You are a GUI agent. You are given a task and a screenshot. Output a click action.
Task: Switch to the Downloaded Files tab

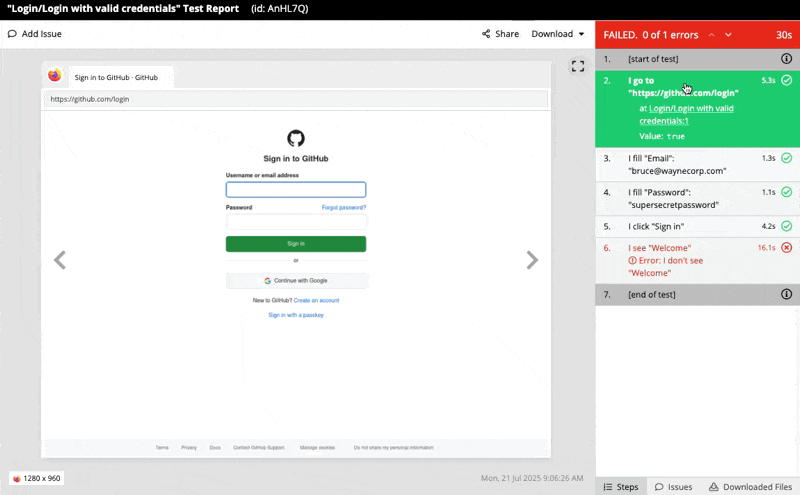[x=750, y=487]
